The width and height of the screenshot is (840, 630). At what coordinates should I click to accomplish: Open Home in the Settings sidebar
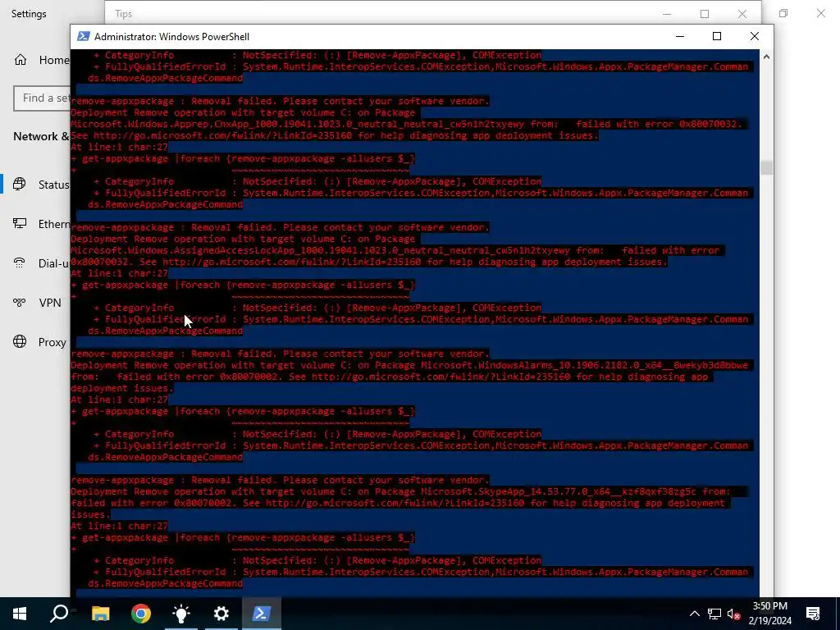tap(41, 60)
